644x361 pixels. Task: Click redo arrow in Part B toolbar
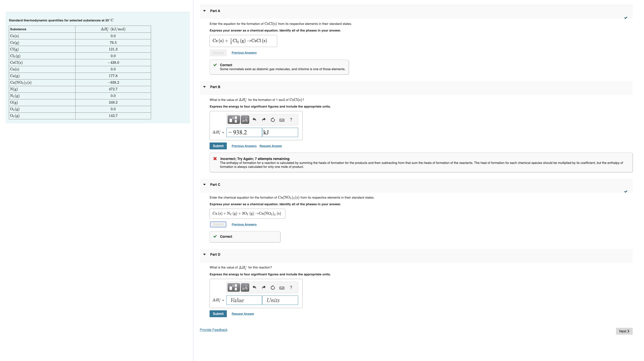point(263,120)
